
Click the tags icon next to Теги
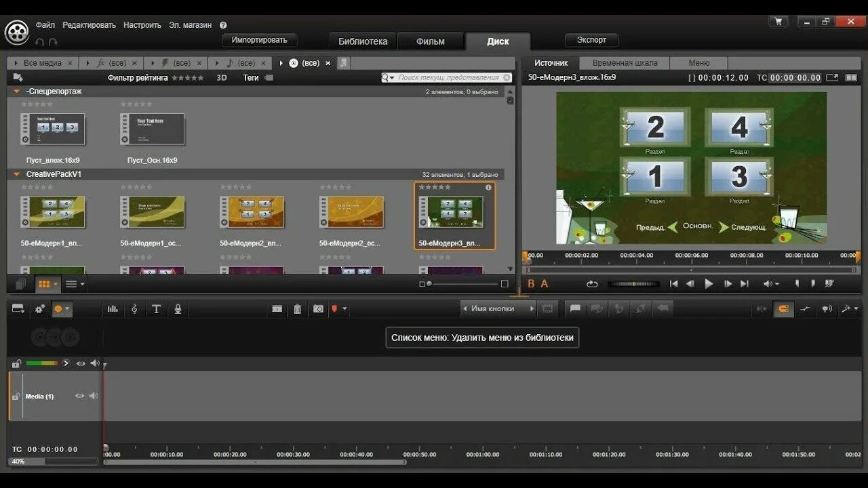pyautogui.click(x=269, y=78)
